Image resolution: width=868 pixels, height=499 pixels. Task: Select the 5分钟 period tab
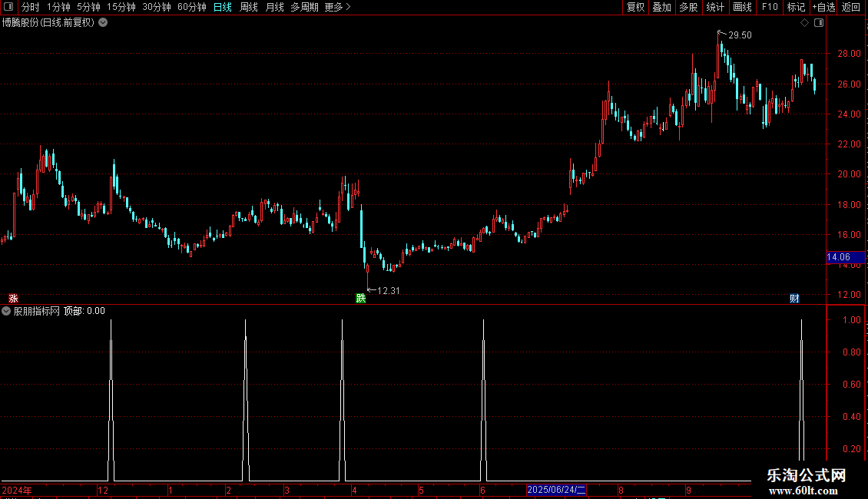(88, 7)
